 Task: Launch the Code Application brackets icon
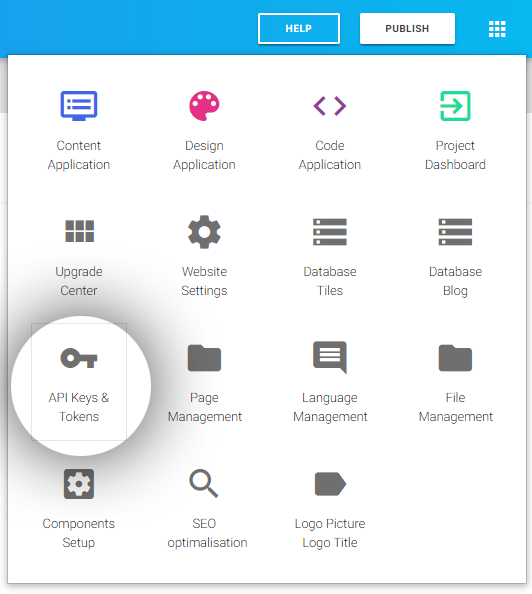pyautogui.click(x=330, y=106)
